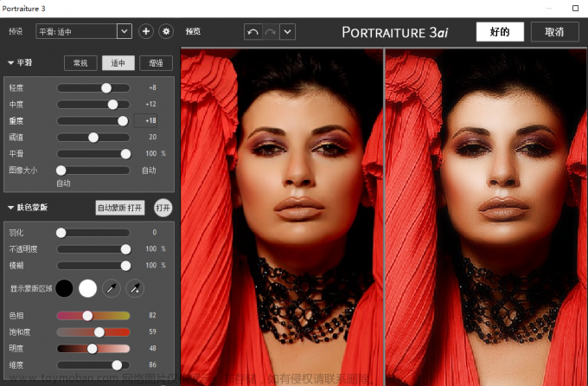Adjust the 阈值 slider handle
This screenshot has width=588, height=386.
tap(93, 138)
